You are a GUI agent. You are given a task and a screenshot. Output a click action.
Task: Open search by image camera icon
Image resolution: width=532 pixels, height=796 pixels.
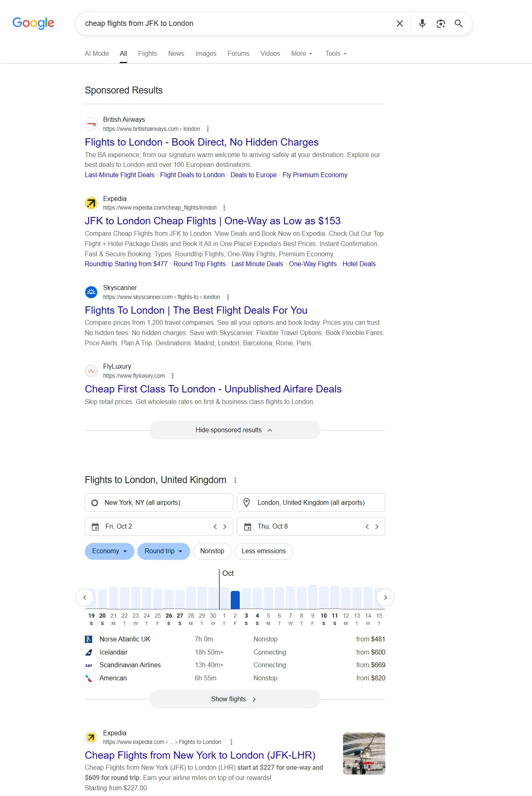[x=441, y=23]
